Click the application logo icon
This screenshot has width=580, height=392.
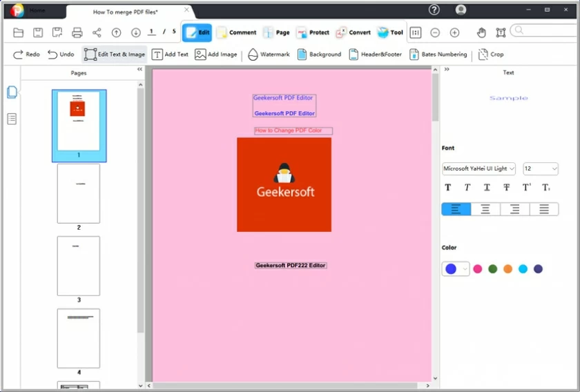click(x=17, y=10)
